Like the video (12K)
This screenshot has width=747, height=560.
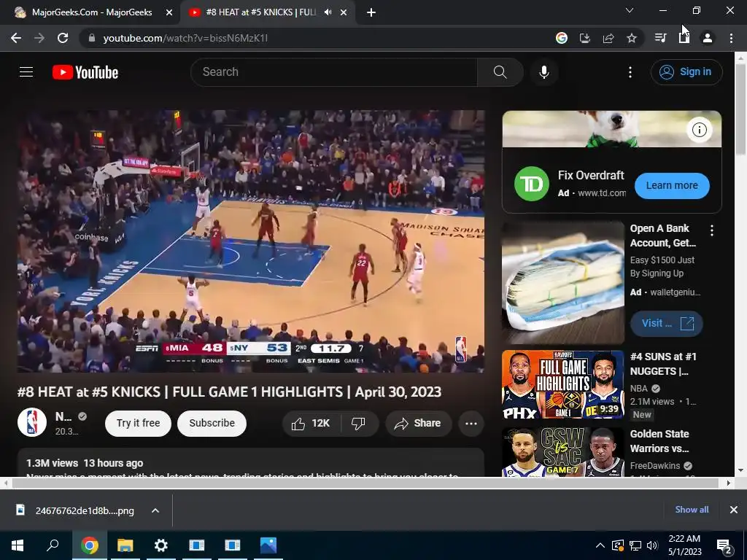point(312,423)
